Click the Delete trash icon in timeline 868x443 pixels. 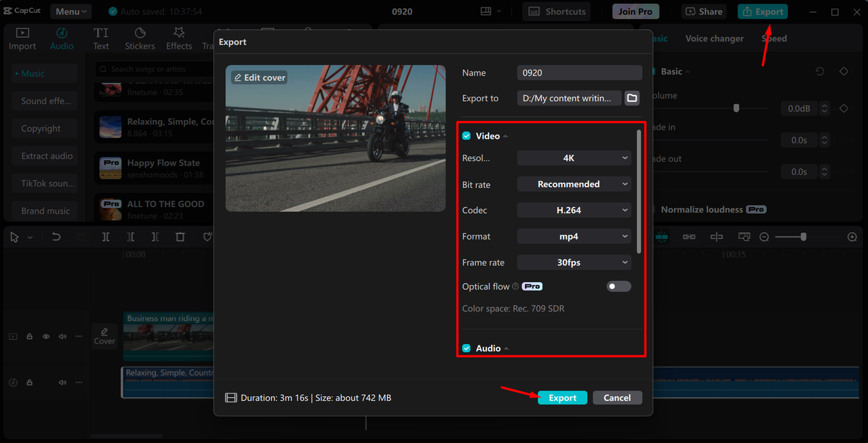pos(180,237)
